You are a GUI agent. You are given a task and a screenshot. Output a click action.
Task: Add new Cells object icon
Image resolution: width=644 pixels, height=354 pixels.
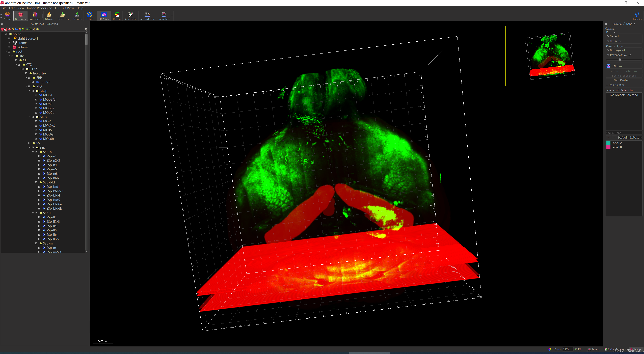pos(20,29)
